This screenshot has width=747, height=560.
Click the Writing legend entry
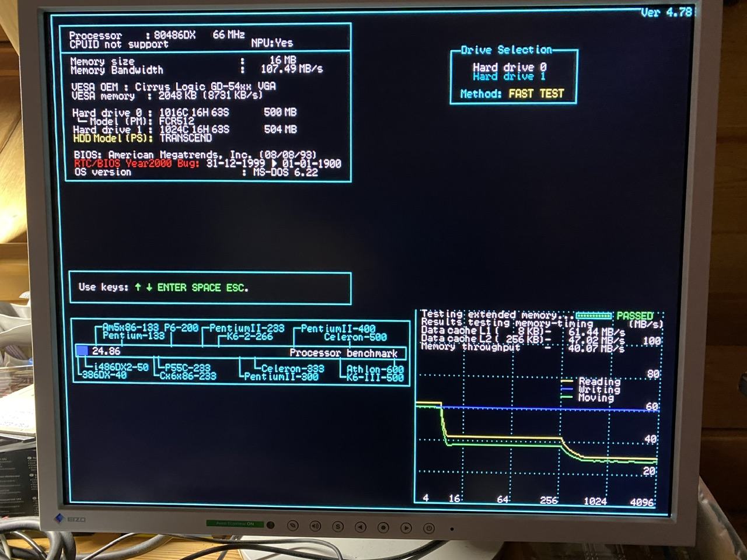coord(591,389)
